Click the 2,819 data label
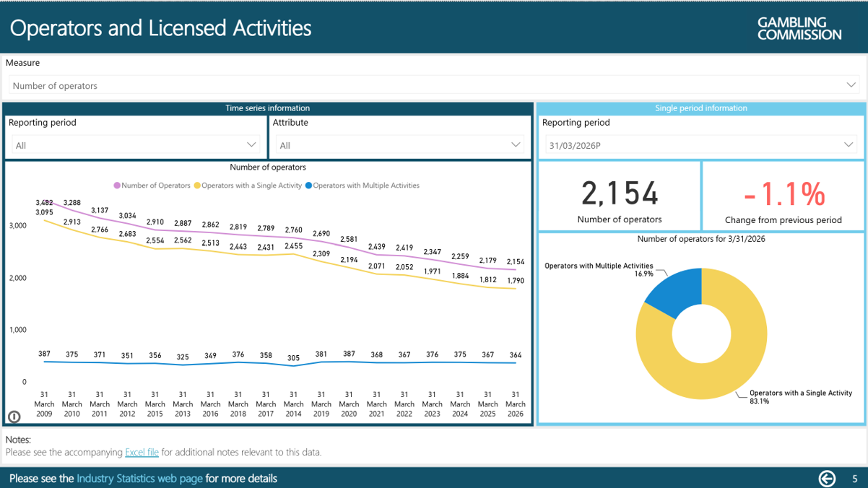This screenshot has height=488, width=868. click(238, 227)
